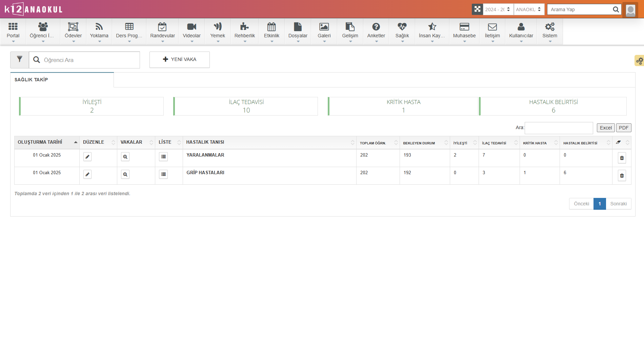644x346 pixels.
Task: Sort by İLAÇ TEDAVİSİ column header
Action: [499, 143]
